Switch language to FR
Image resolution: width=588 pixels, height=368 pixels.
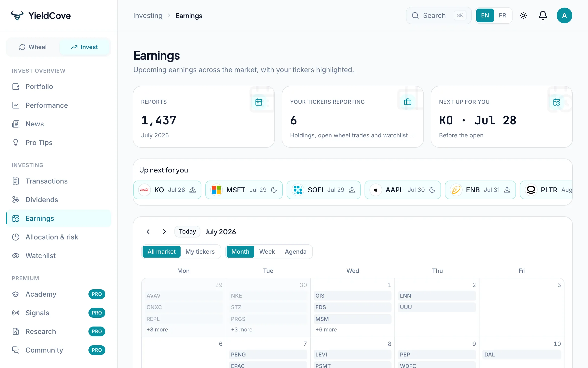click(x=502, y=15)
